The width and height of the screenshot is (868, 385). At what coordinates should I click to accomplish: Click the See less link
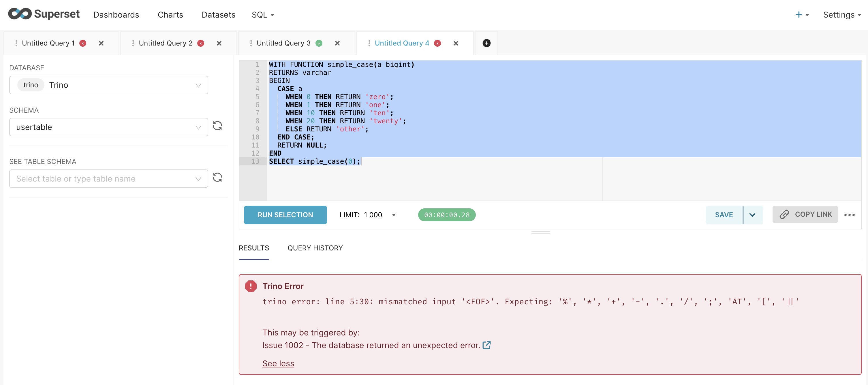point(278,363)
